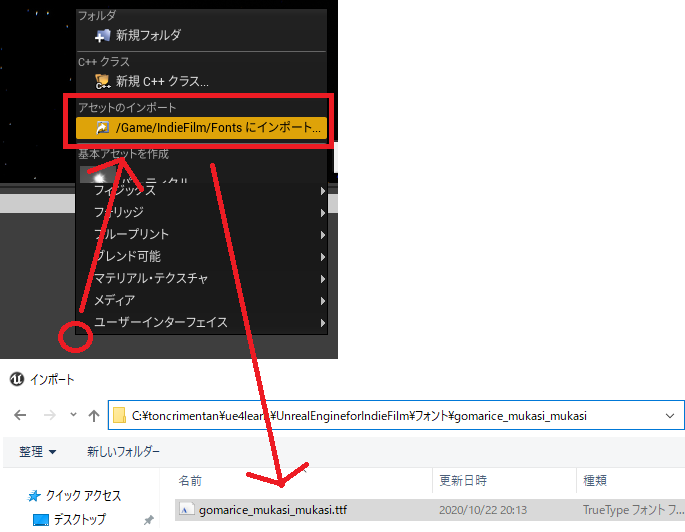
Task: Click the Quick Access star icon
Action: (34, 496)
